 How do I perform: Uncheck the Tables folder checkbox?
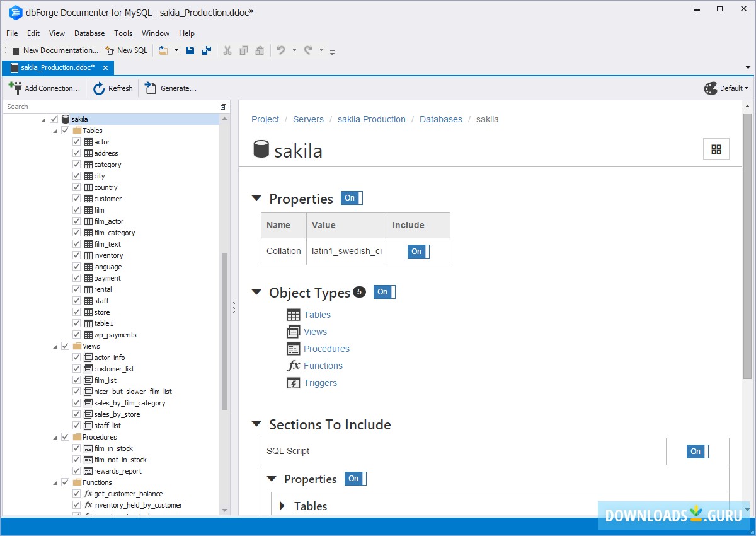[x=65, y=131]
